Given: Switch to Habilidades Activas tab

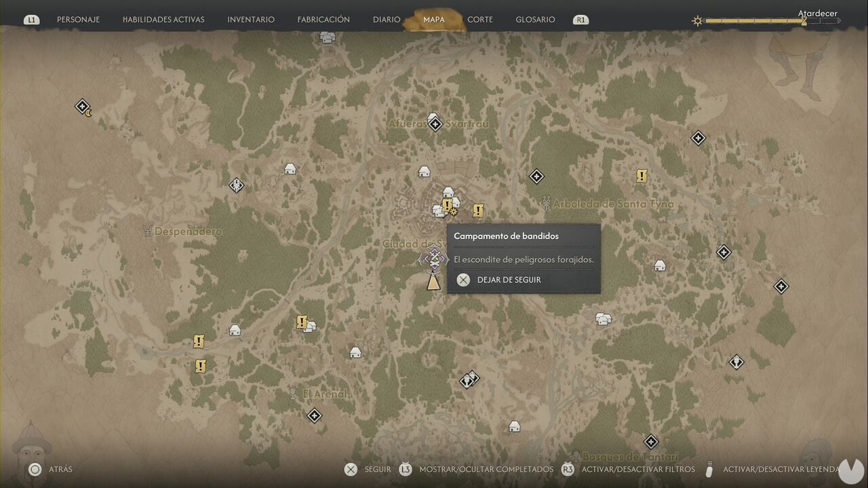Looking at the screenshot, I should click(163, 20).
